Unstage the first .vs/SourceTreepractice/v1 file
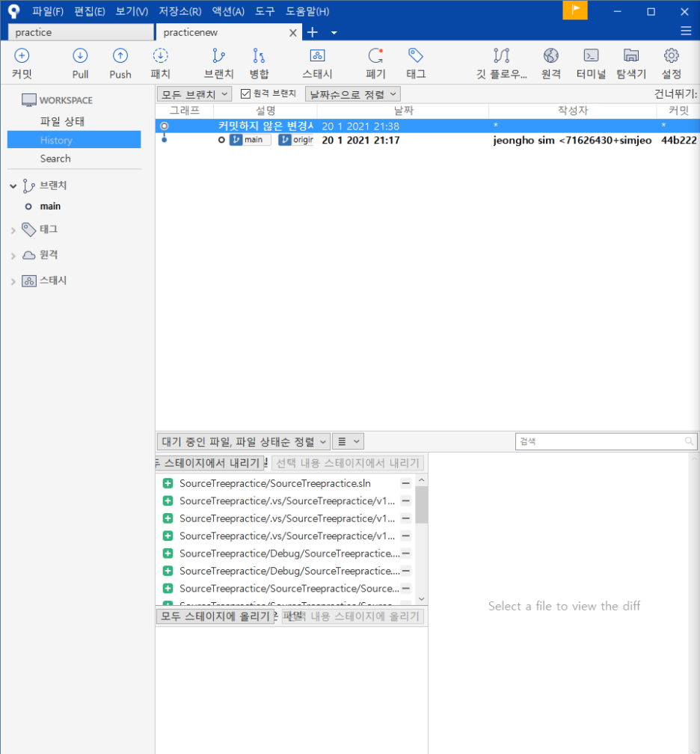Screen dimensions: 700x754 (406, 500)
